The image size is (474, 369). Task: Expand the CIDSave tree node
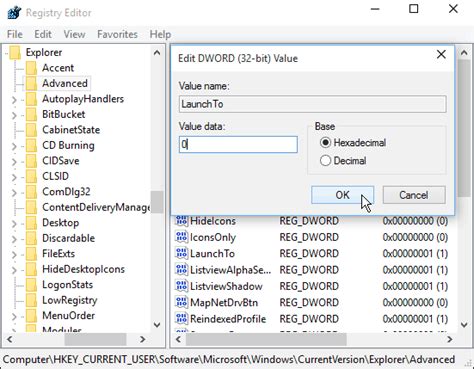pyautogui.click(x=14, y=161)
